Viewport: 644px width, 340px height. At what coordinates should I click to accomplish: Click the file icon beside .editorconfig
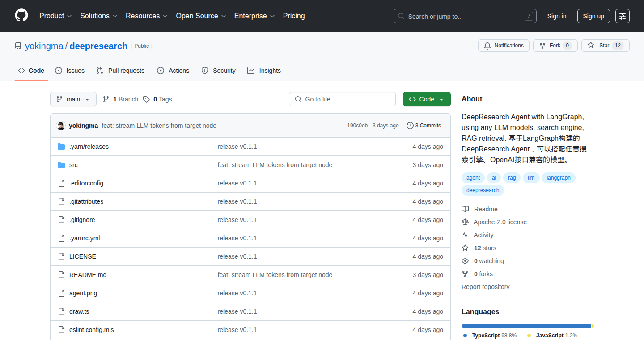[61, 183]
